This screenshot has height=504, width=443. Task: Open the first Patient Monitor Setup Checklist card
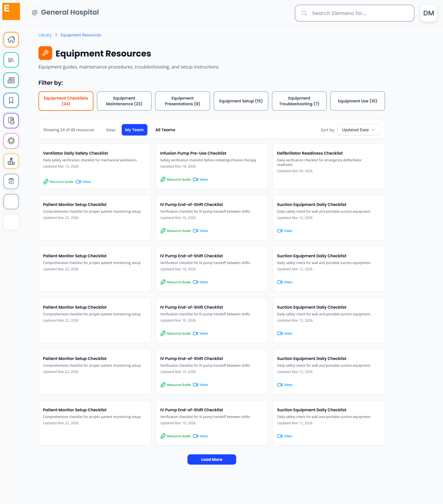click(95, 218)
